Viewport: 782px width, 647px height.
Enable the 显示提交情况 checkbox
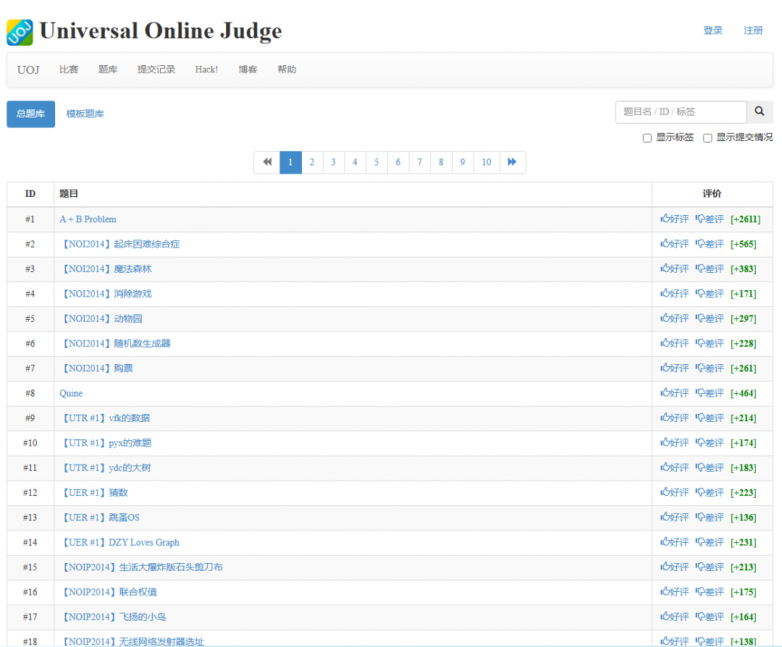pos(708,138)
